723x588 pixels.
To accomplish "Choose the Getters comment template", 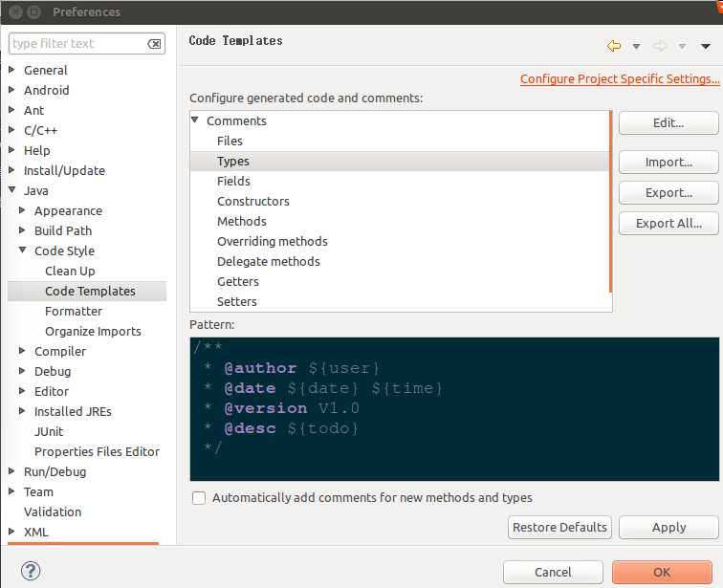I will (x=238, y=281).
